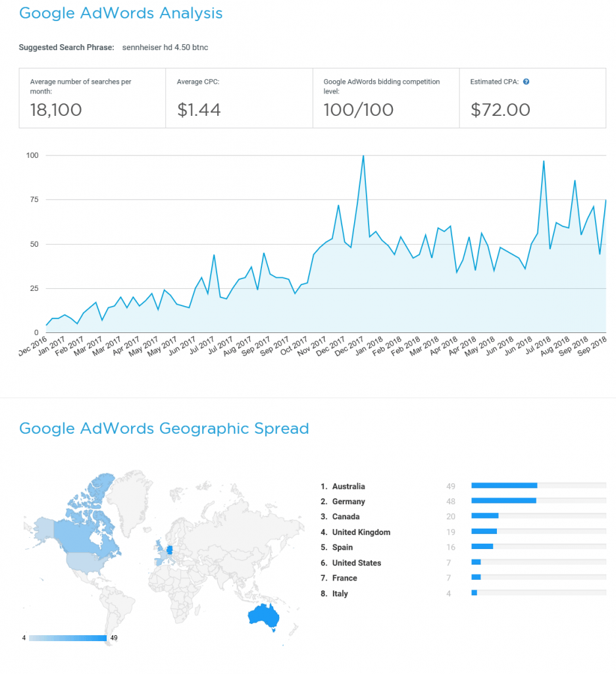616x674 pixels.
Task: Click the $1.44 average CPC value
Action: [199, 110]
